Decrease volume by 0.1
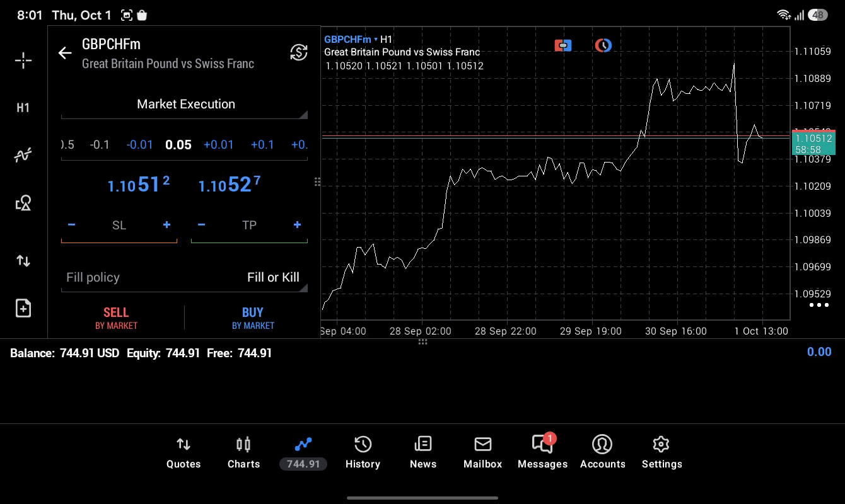 coord(100,145)
